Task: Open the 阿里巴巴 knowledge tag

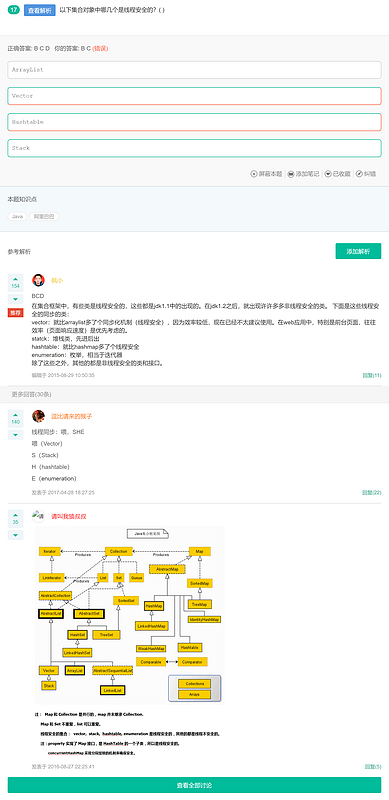Action: [44, 216]
